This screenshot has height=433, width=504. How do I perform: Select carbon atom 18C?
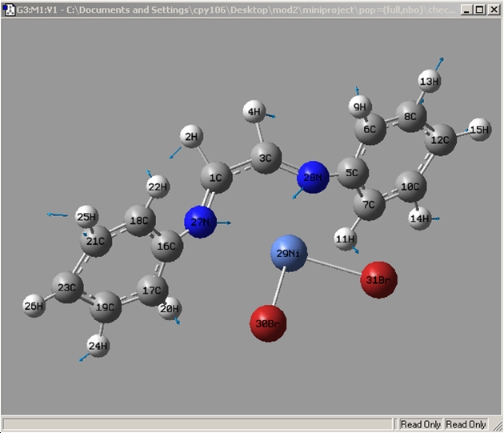(139, 221)
